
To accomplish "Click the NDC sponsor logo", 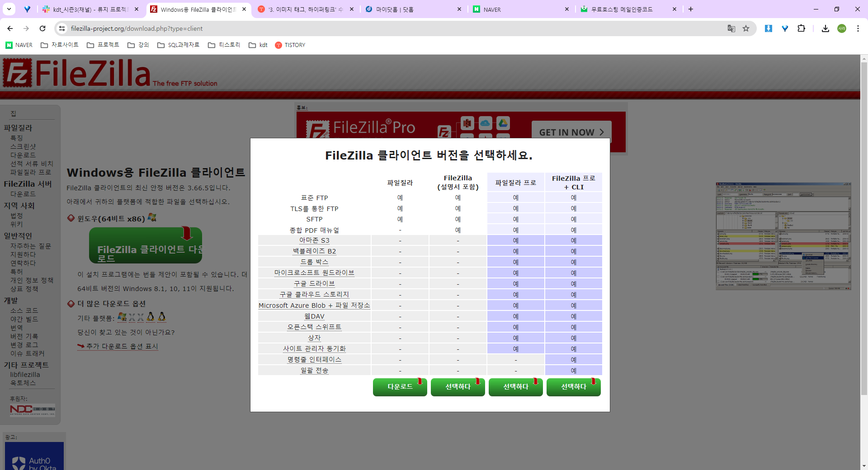I will 33,410.
